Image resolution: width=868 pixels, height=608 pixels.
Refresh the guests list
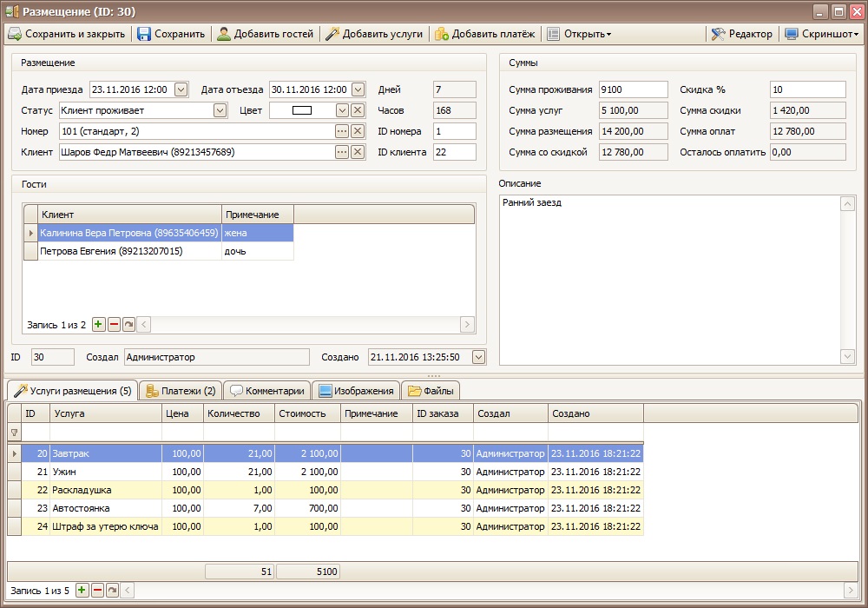click(x=129, y=325)
